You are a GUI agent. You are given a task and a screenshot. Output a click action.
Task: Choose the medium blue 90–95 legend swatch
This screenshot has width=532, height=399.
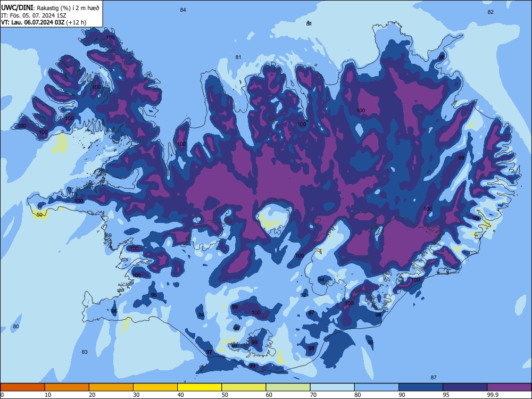pyautogui.click(x=421, y=387)
